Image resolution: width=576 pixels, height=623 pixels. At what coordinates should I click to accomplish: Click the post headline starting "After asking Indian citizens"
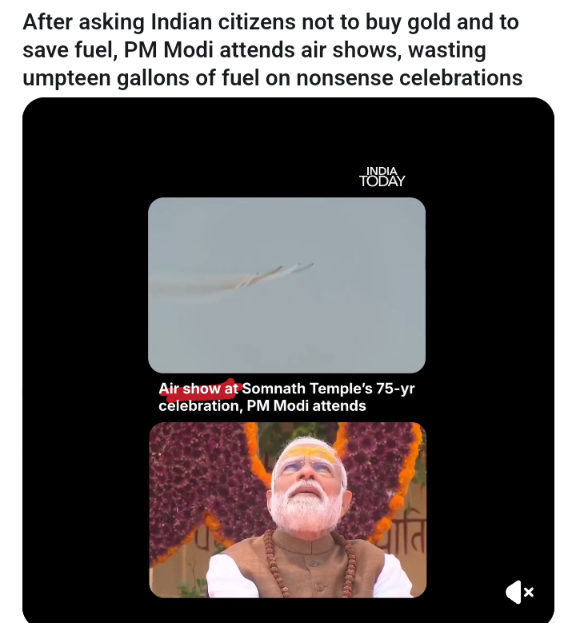[273, 50]
